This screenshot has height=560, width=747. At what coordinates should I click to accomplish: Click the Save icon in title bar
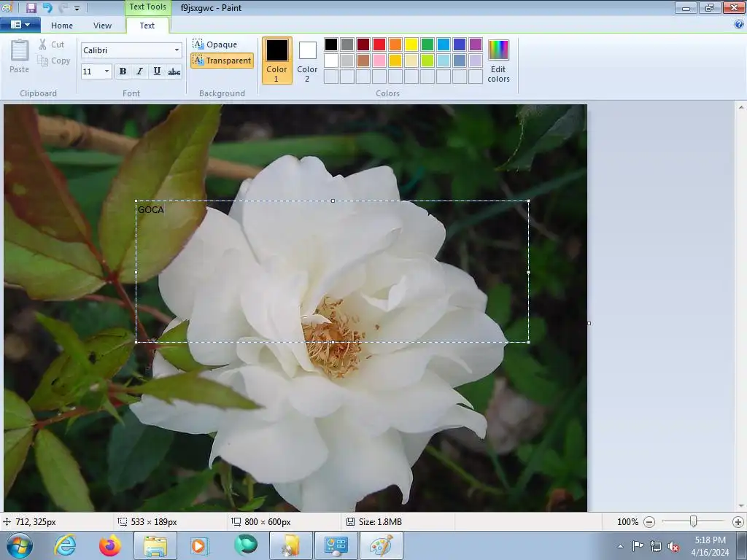point(31,8)
